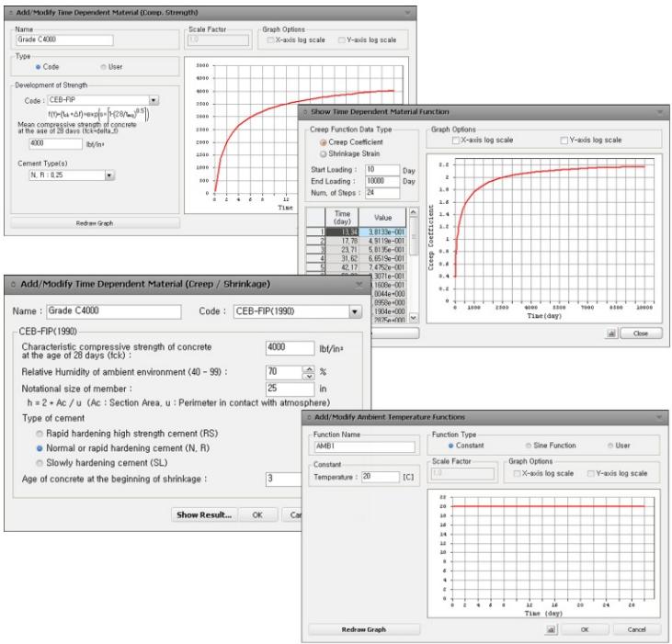The image size is (672, 644).
Task: Choose Normal or rapid hardening cement (N, R)
Action: point(40,448)
